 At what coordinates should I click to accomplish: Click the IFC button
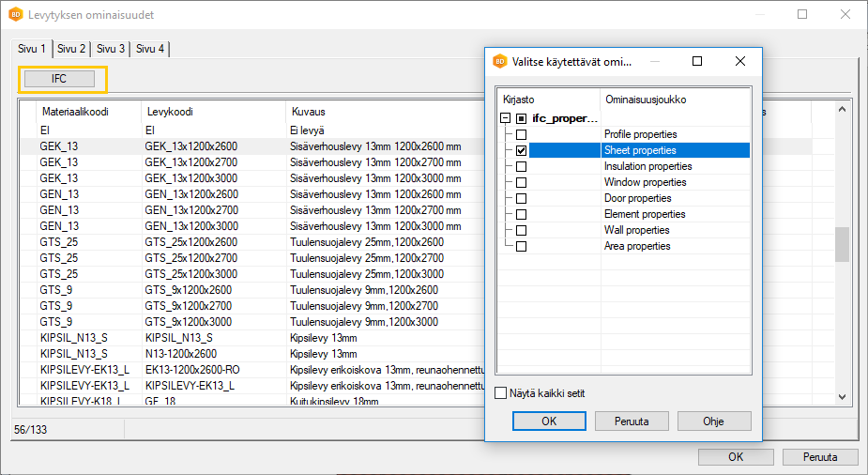[59, 79]
